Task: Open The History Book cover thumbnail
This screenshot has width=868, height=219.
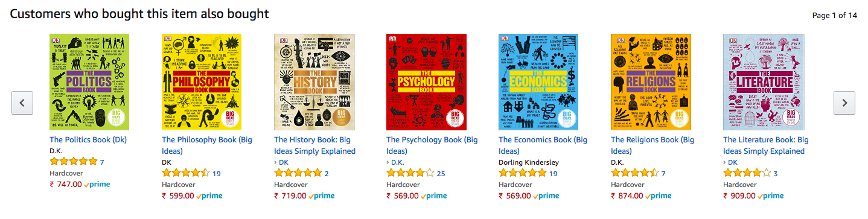Action: tap(314, 82)
